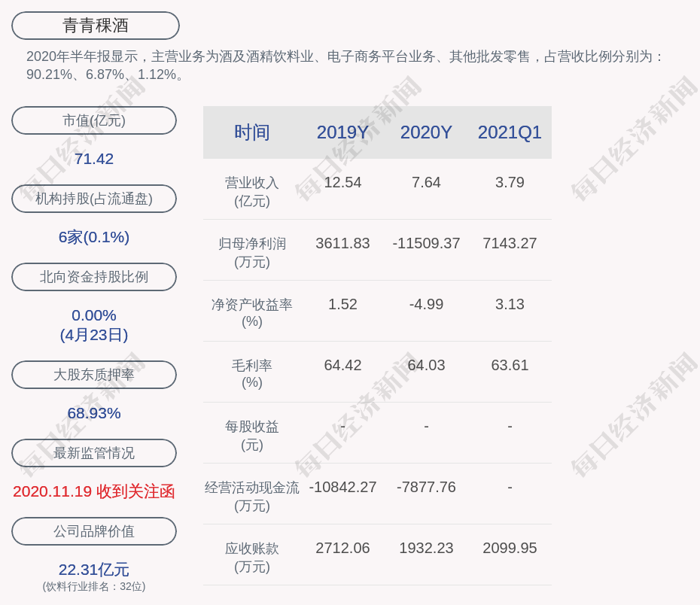Image resolution: width=700 pixels, height=605 pixels.
Task: Click the revenue value 12.54
Action: 343,183
